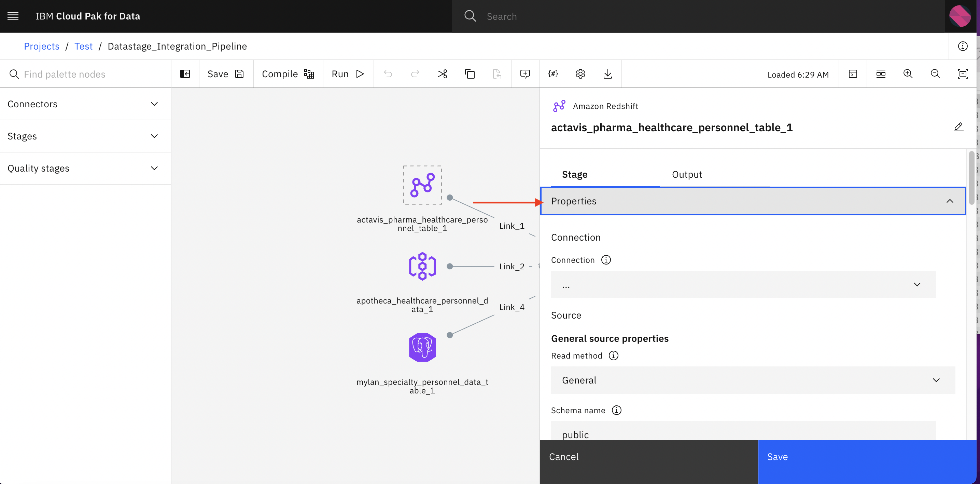Open the user avatar profile menu
Viewport: 980px width, 484px height.
[x=960, y=16]
